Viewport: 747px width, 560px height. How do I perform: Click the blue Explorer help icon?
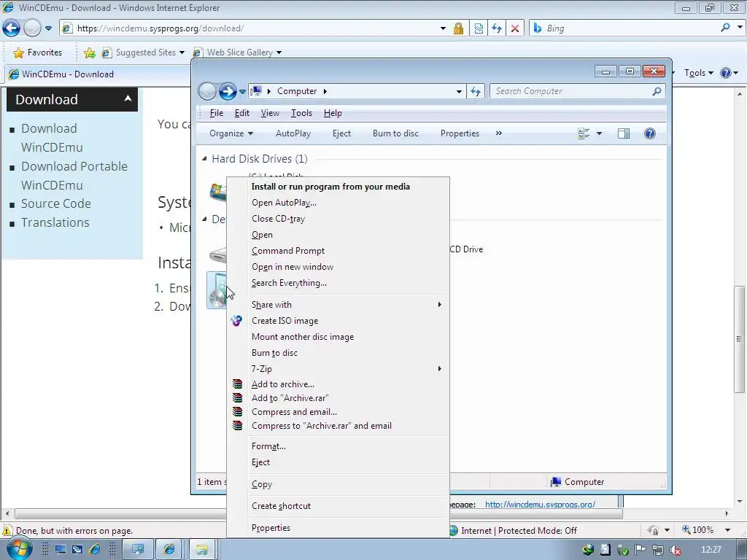650,133
